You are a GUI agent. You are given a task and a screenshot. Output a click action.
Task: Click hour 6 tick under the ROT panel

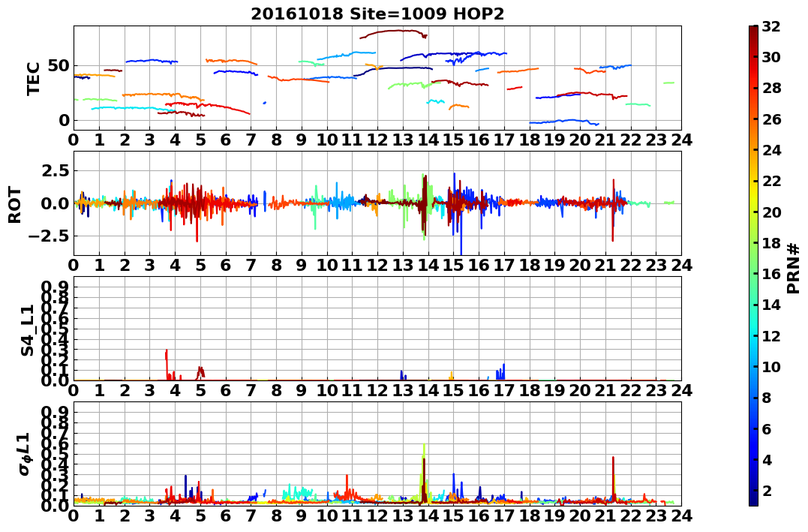[226, 265]
